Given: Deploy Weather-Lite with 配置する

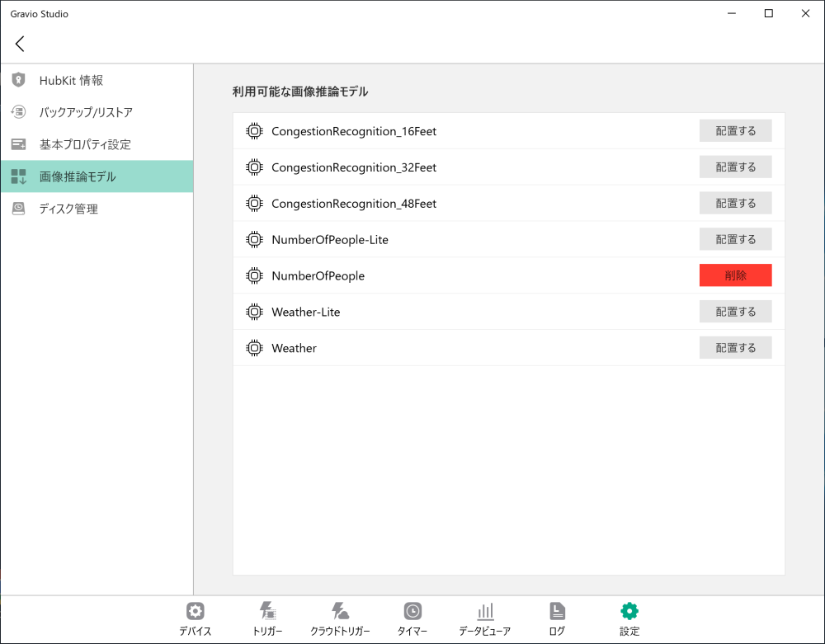Looking at the screenshot, I should (735, 312).
